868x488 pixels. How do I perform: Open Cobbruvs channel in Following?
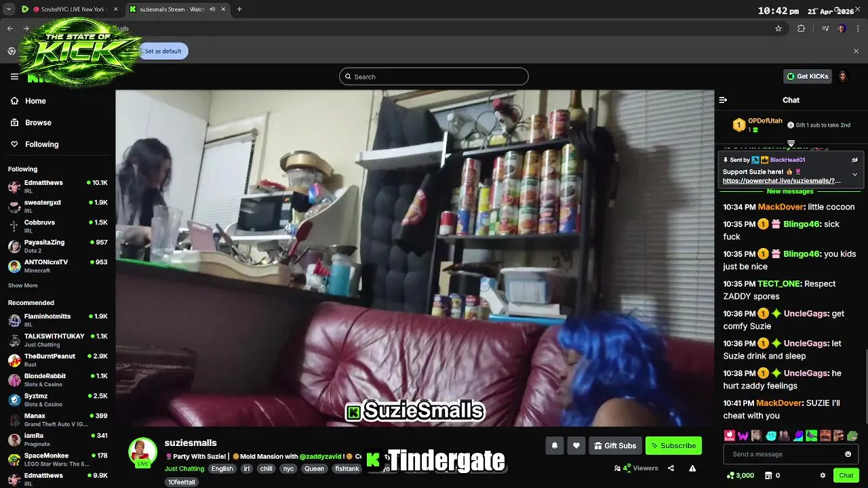(58, 226)
